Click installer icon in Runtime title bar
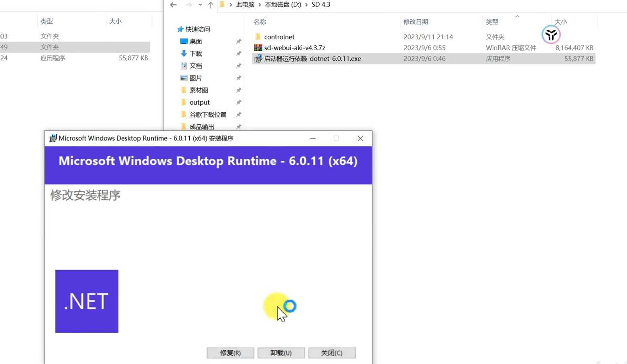The width and height of the screenshot is (627, 364). tap(53, 138)
